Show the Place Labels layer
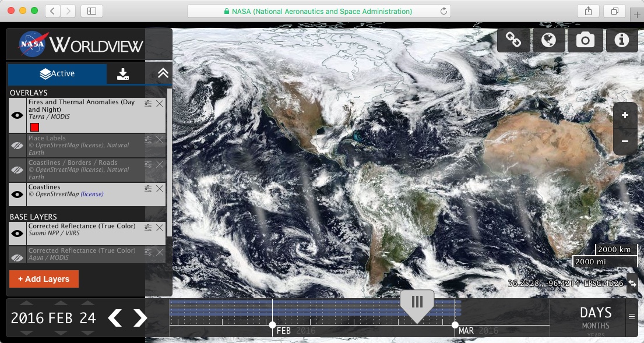 [x=17, y=146]
